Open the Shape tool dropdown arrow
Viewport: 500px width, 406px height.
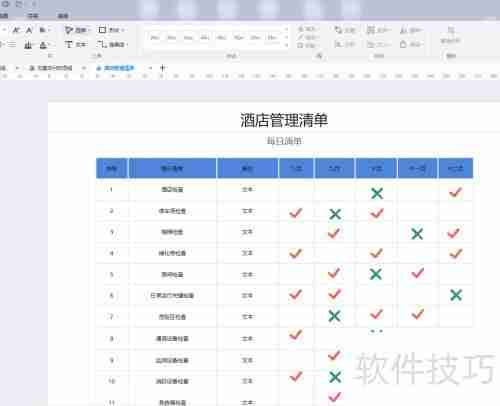[x=123, y=30]
